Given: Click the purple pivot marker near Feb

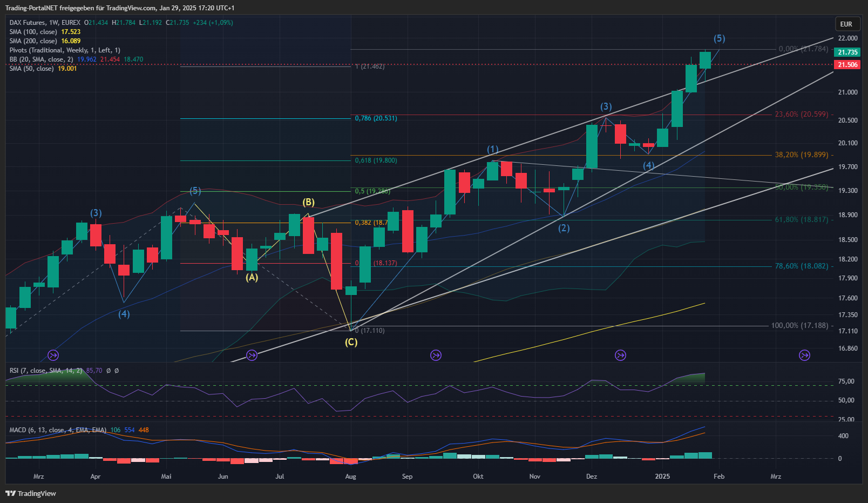Looking at the screenshot, I should click(804, 355).
